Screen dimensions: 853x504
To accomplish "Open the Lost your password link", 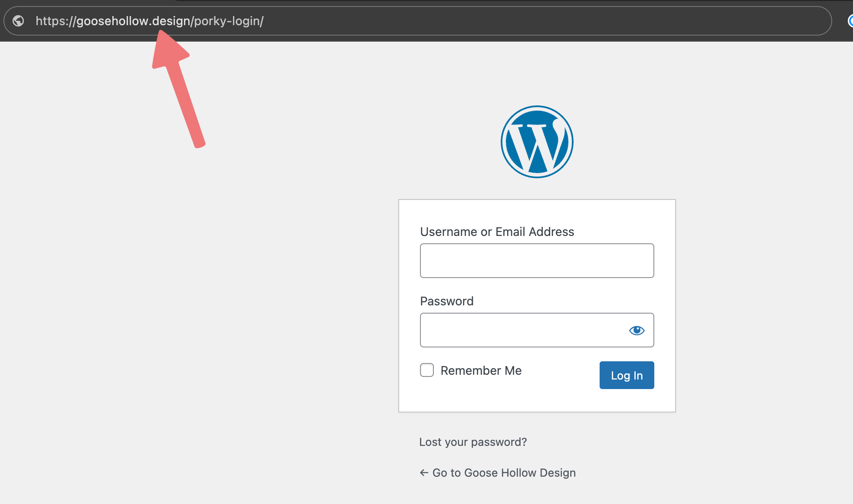I will click(473, 442).
